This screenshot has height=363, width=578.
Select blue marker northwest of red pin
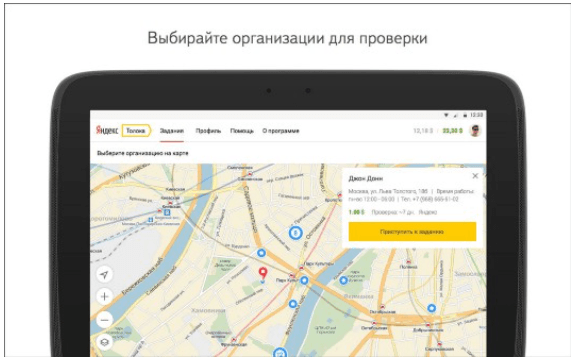pos(261,253)
